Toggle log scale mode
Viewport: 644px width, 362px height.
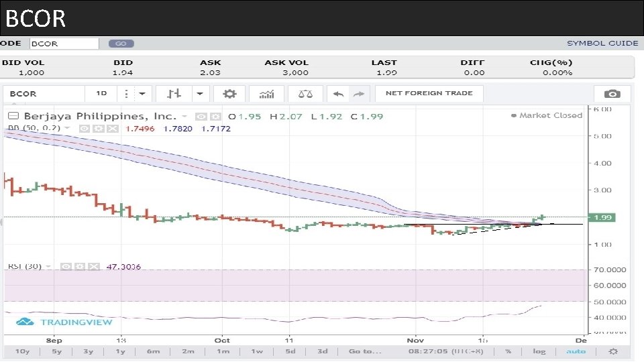(539, 351)
